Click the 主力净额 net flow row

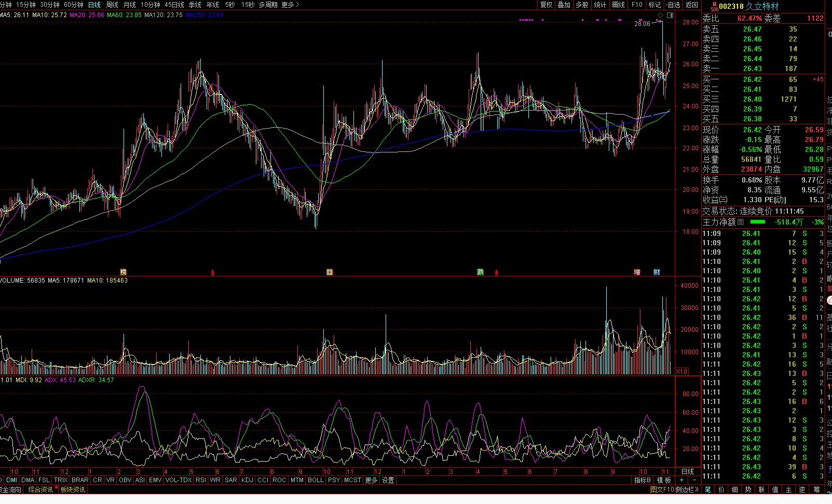point(763,222)
